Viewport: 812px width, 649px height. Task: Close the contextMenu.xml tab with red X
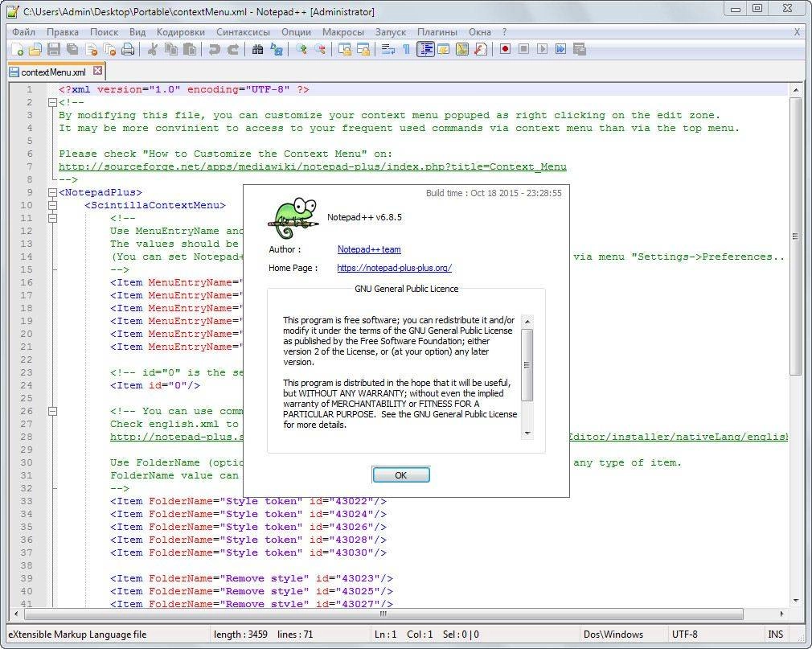pyautogui.click(x=97, y=71)
